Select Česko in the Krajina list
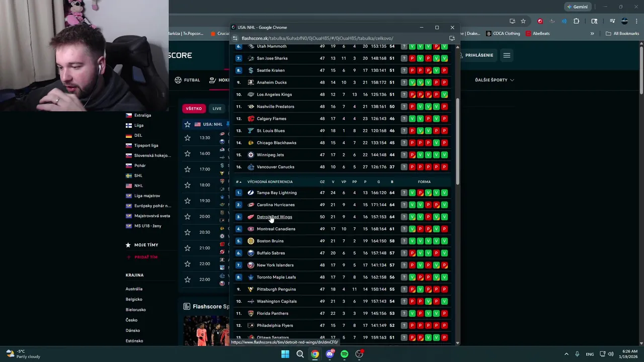The width and height of the screenshot is (644, 362). (x=131, y=320)
